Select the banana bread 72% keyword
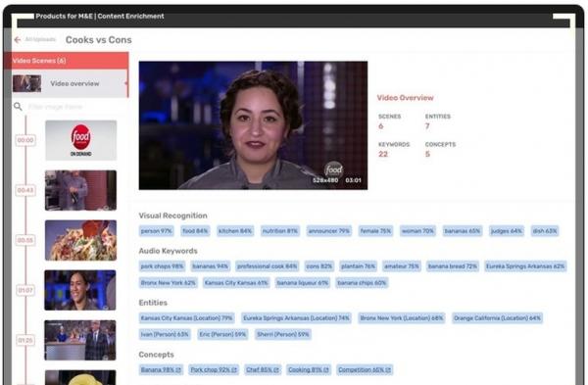The width and height of the screenshot is (588, 385). [453, 266]
